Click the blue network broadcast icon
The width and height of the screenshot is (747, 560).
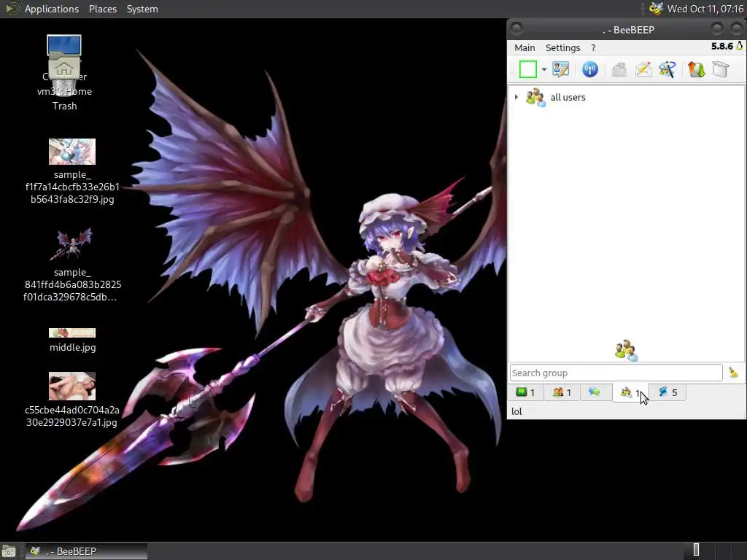pos(589,69)
